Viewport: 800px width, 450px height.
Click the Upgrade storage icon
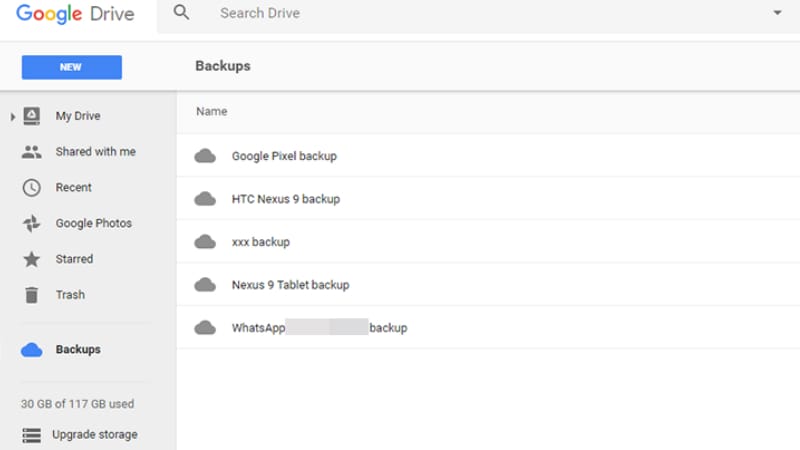click(x=32, y=435)
